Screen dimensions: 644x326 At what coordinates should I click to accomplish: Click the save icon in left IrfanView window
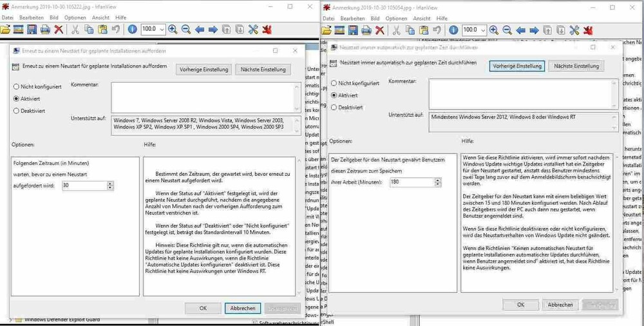coord(32,30)
